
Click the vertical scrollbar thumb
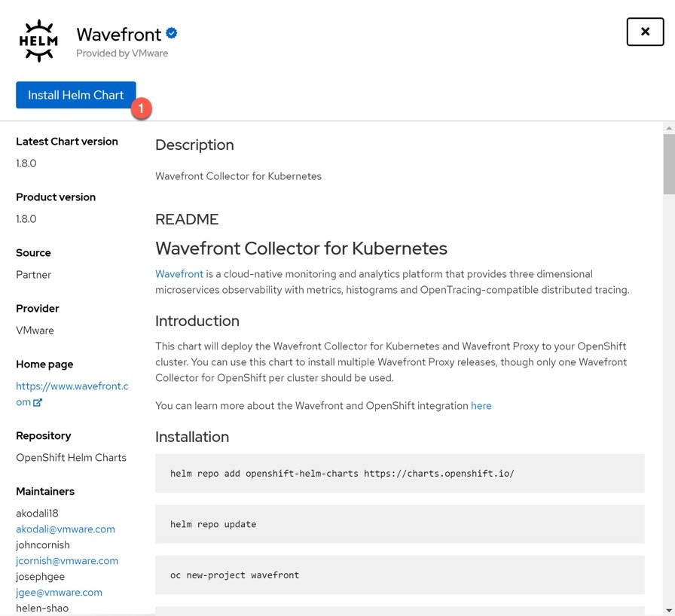click(669, 164)
